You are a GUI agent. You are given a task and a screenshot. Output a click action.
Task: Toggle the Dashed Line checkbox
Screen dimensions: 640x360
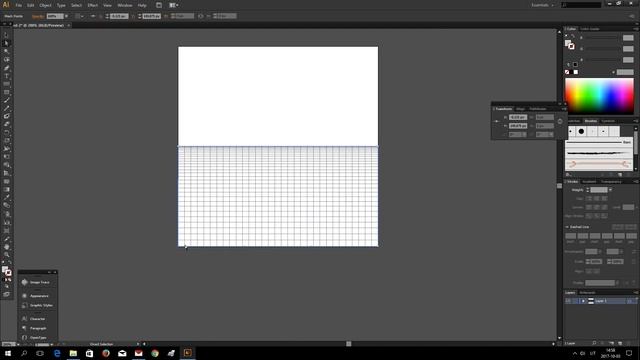567,227
